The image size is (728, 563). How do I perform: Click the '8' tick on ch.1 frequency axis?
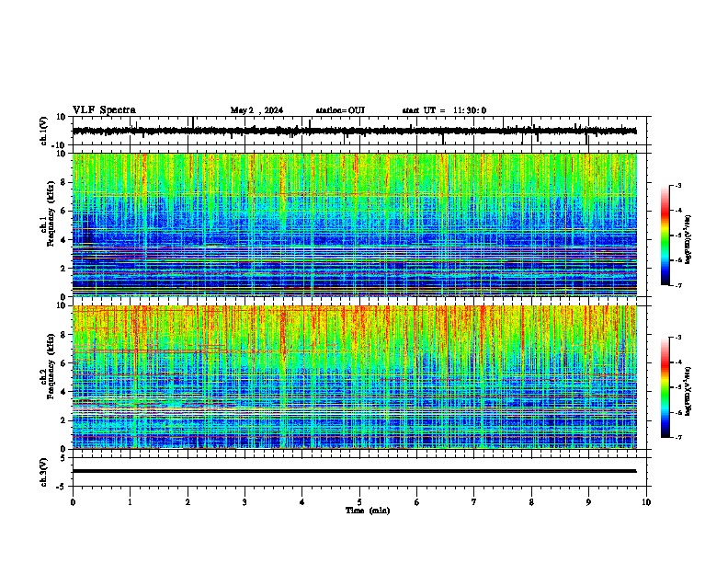pos(64,182)
